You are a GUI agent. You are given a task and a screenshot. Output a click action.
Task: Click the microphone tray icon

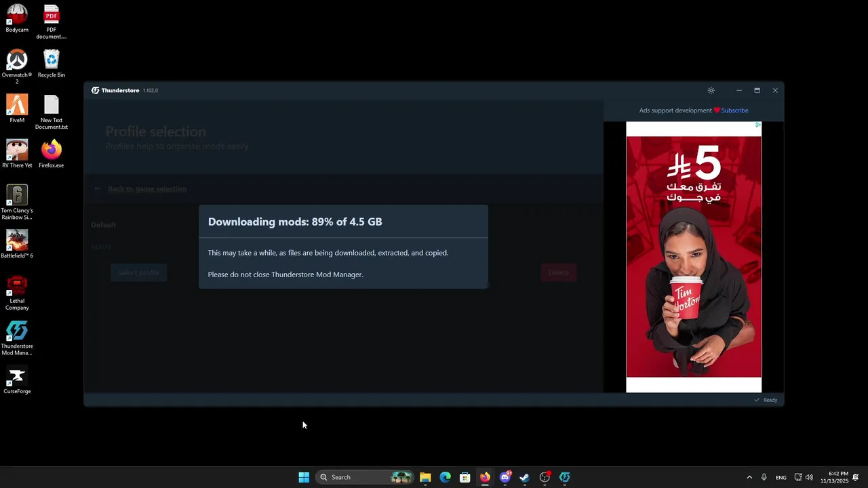764,477
